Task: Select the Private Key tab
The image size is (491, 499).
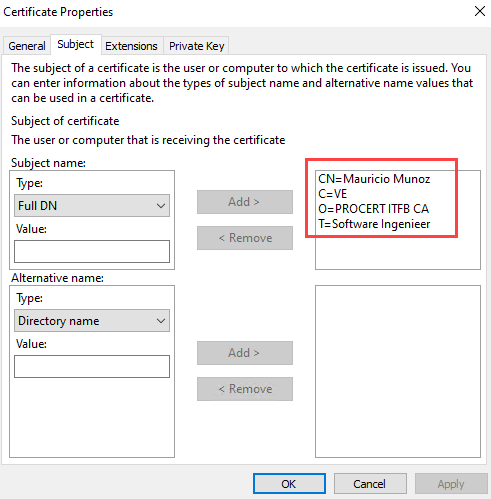Action: (x=196, y=46)
